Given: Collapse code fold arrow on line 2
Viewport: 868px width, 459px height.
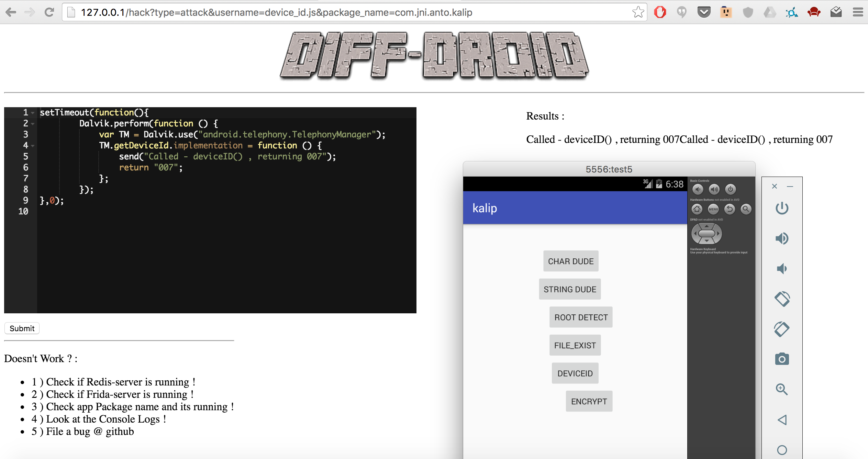Looking at the screenshot, I should coord(33,124).
